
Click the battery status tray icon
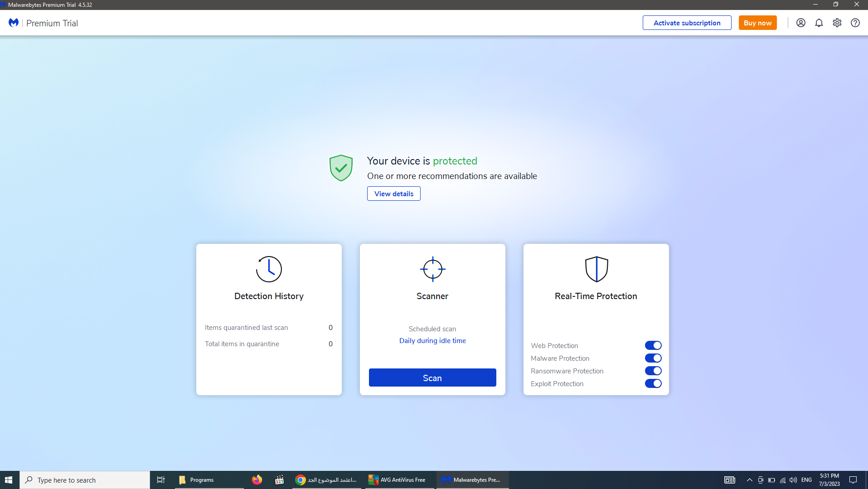pos(771,480)
